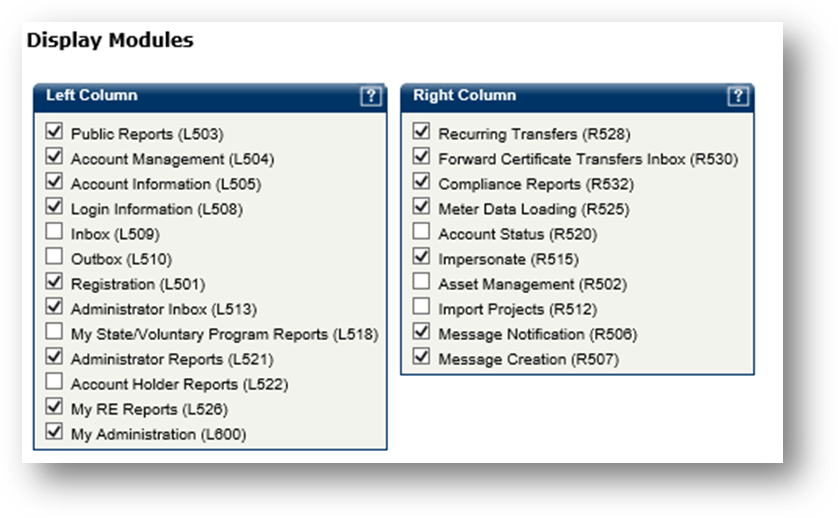Viewport: 838px width, 518px height.
Task: Check Account Holder Reports (L522)
Action: [54, 383]
